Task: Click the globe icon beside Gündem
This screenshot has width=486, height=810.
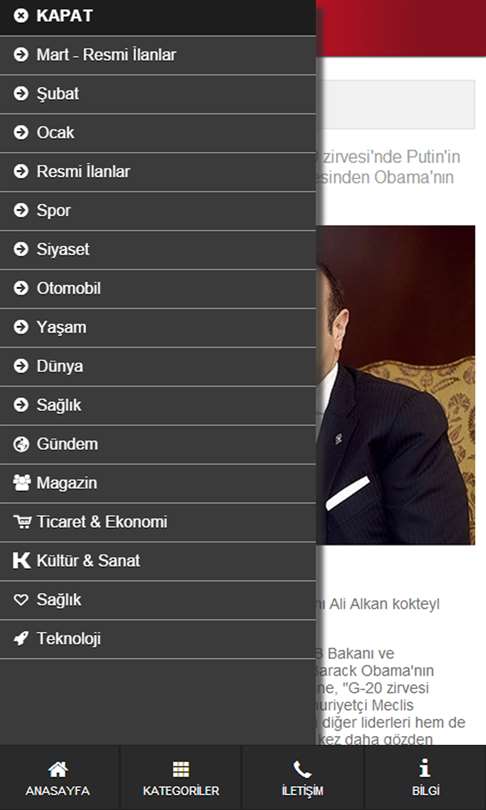Action: coord(21,444)
